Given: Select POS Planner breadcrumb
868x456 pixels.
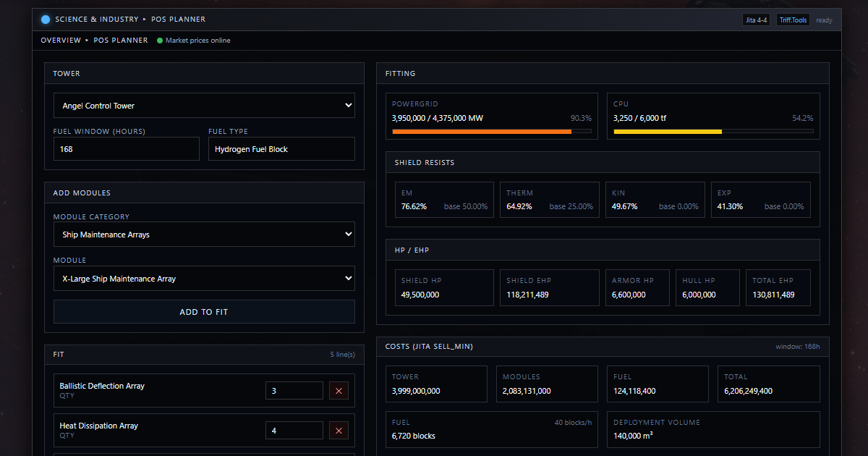Looking at the screenshot, I should click(121, 41).
